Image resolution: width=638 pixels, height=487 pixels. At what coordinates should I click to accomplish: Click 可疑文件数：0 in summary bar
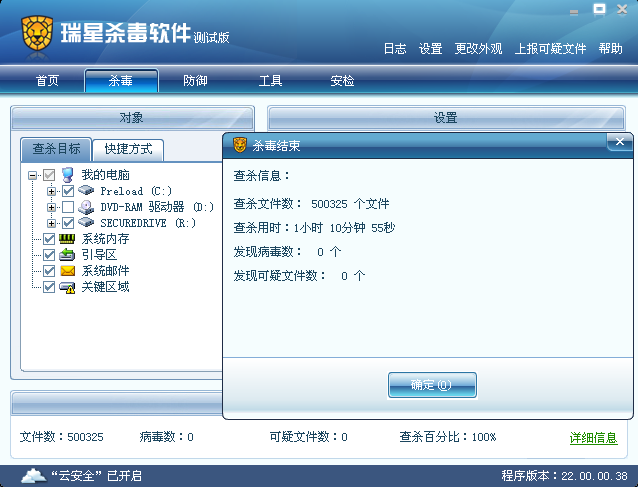point(308,437)
